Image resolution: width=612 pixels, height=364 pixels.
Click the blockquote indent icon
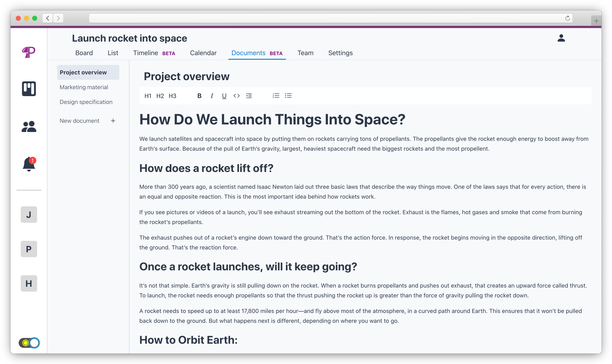[249, 96]
